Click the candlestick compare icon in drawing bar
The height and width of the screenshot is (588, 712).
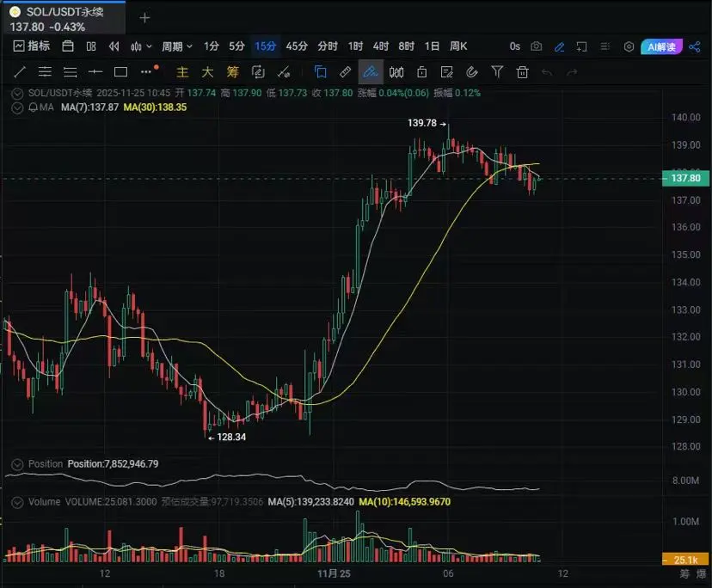pyautogui.click(x=396, y=71)
